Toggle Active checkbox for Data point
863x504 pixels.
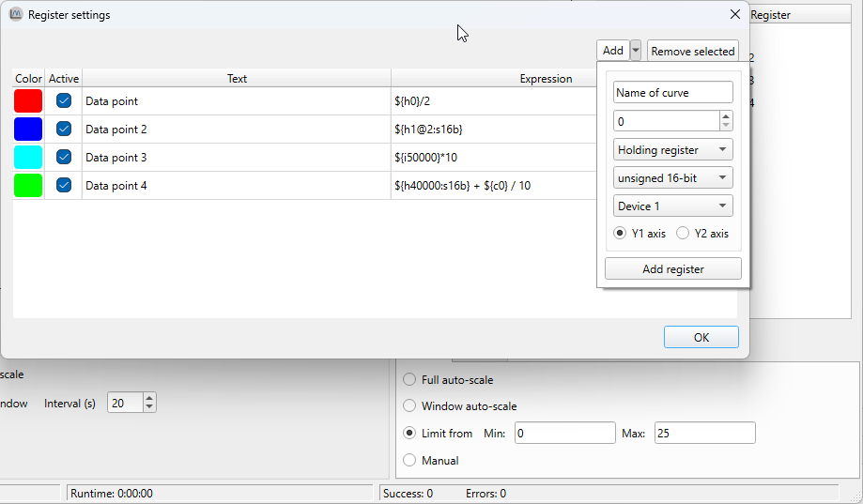pyautogui.click(x=64, y=100)
